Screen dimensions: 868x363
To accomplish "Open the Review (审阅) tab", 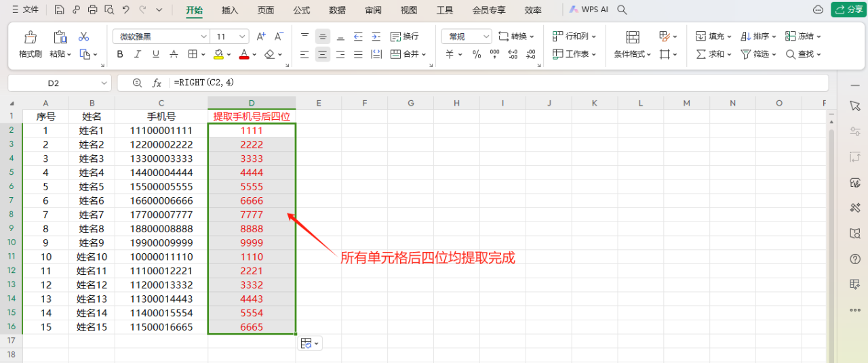I will (373, 10).
